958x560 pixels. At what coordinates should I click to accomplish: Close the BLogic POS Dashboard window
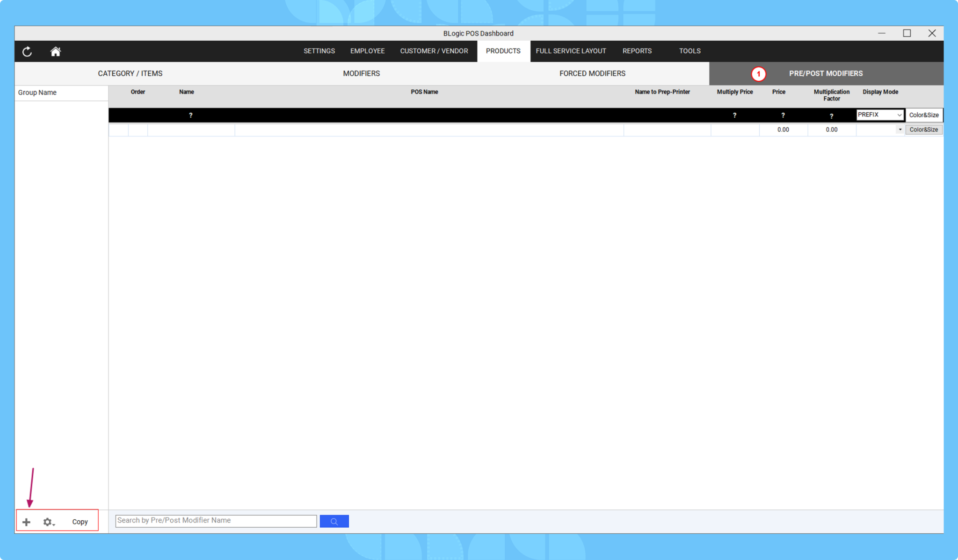point(932,33)
